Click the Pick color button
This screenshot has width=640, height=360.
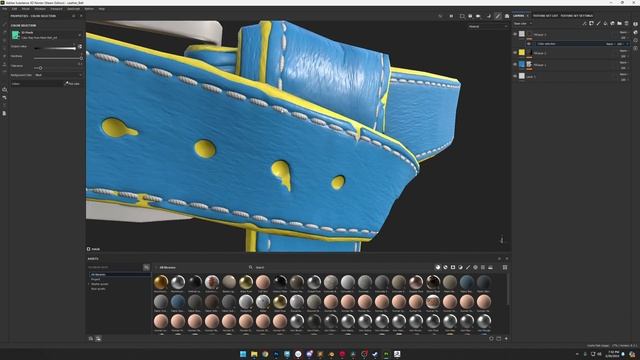point(72,84)
